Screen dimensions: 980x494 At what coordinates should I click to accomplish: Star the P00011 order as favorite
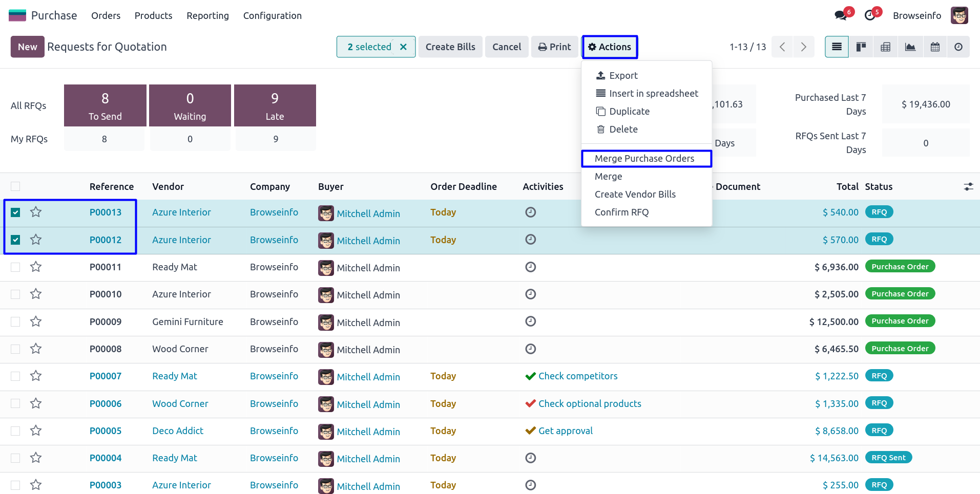point(36,267)
